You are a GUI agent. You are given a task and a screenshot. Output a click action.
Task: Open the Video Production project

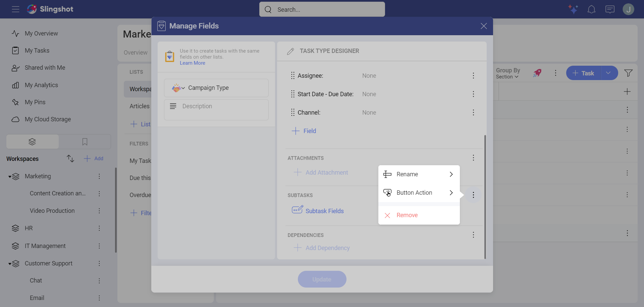(52, 211)
